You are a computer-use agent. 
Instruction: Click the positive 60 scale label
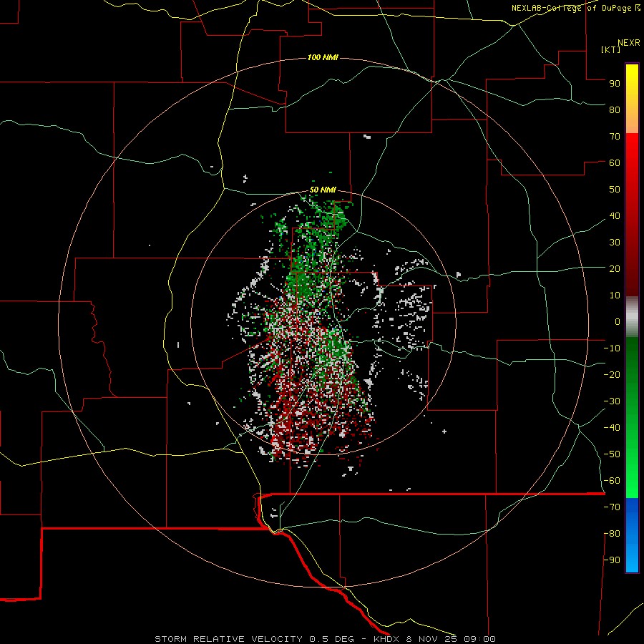(615, 162)
